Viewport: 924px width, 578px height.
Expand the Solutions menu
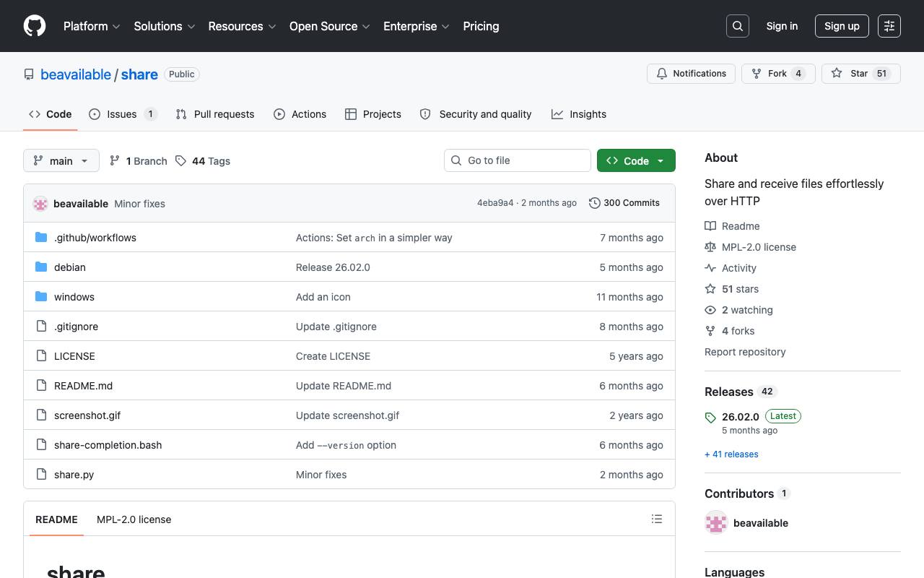coord(165,26)
